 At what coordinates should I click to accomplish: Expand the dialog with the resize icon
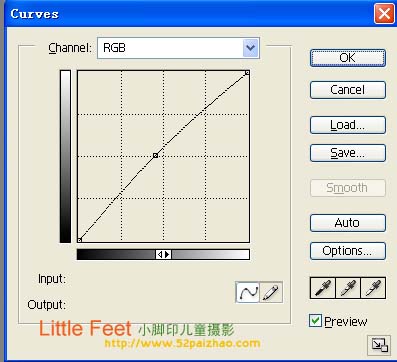(x=379, y=345)
